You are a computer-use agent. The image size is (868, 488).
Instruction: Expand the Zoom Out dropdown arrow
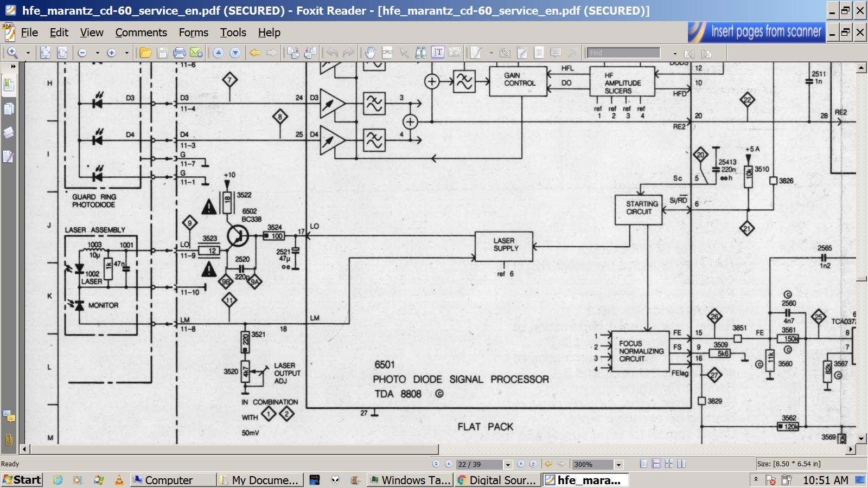97,53
